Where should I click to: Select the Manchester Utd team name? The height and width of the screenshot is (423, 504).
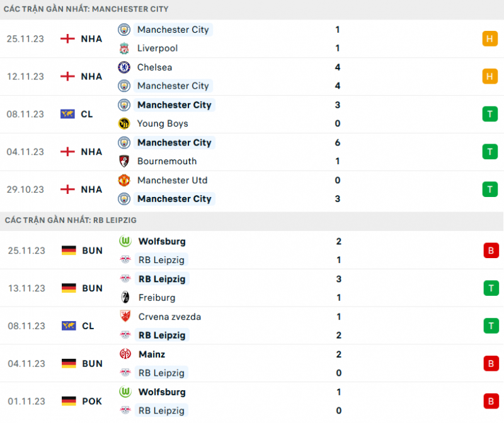pos(172,180)
